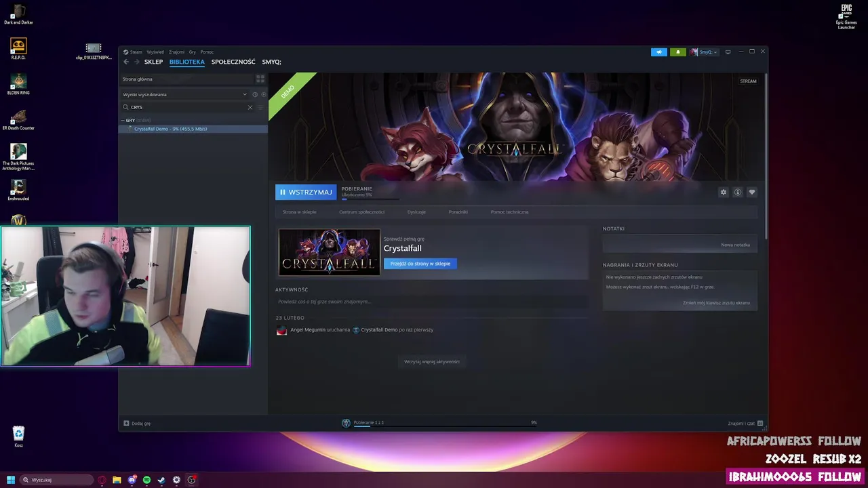Open the Pomoc menu
868x488 pixels.
point(207,52)
